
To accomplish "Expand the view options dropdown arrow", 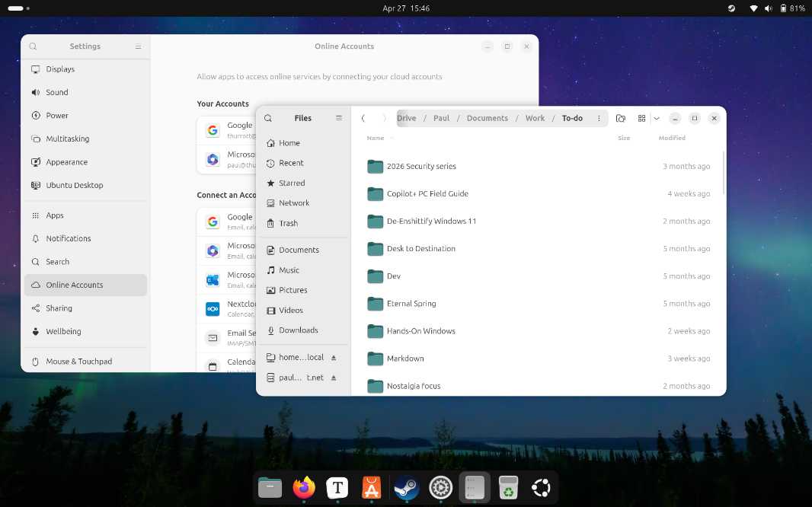I will 657,118.
